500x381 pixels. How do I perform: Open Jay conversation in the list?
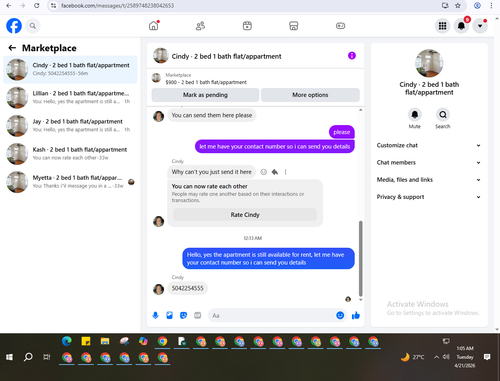click(70, 126)
